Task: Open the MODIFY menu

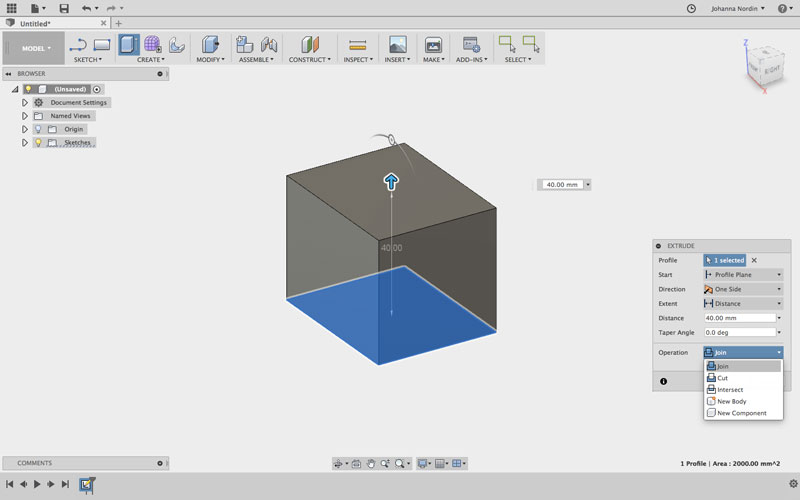Action: [210, 59]
